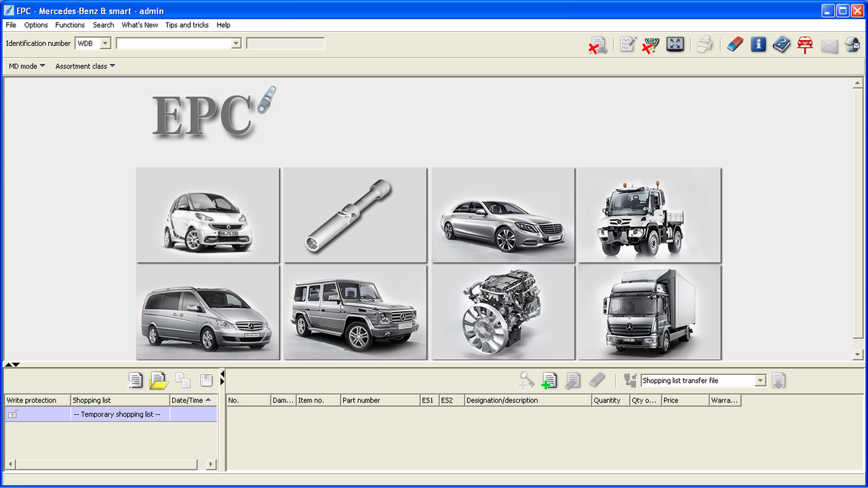
Task: Select the S-Class sedan thumbnail
Action: click(x=503, y=215)
